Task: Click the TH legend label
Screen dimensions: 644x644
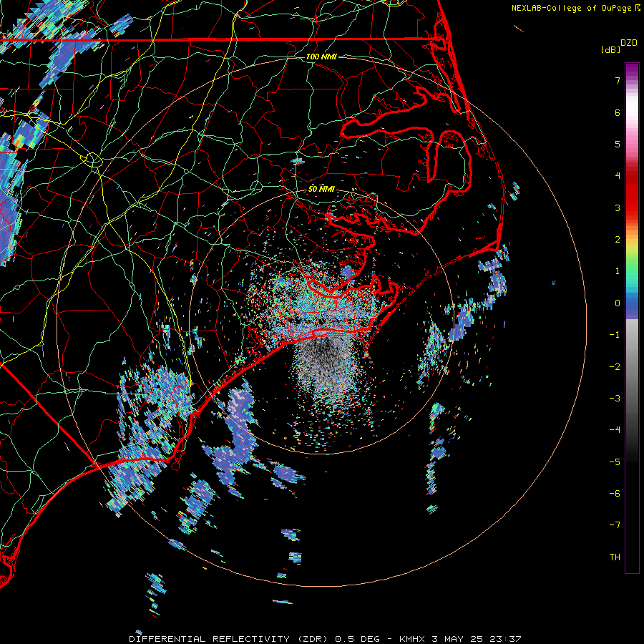Action: pyautogui.click(x=615, y=557)
